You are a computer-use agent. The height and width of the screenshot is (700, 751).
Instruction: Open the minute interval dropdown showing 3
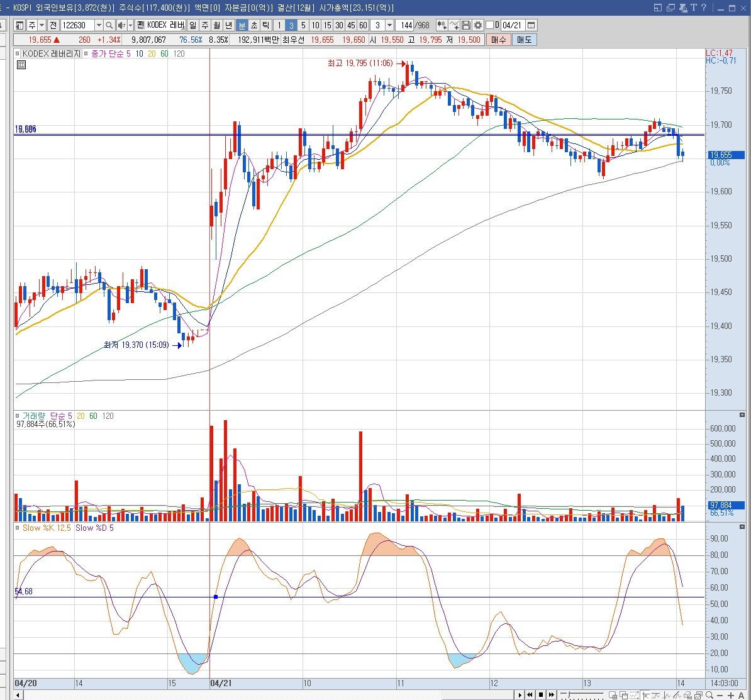(x=389, y=25)
